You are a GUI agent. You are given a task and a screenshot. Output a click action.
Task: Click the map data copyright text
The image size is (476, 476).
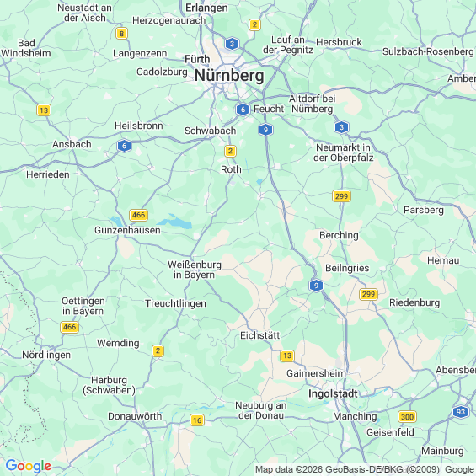point(365,469)
